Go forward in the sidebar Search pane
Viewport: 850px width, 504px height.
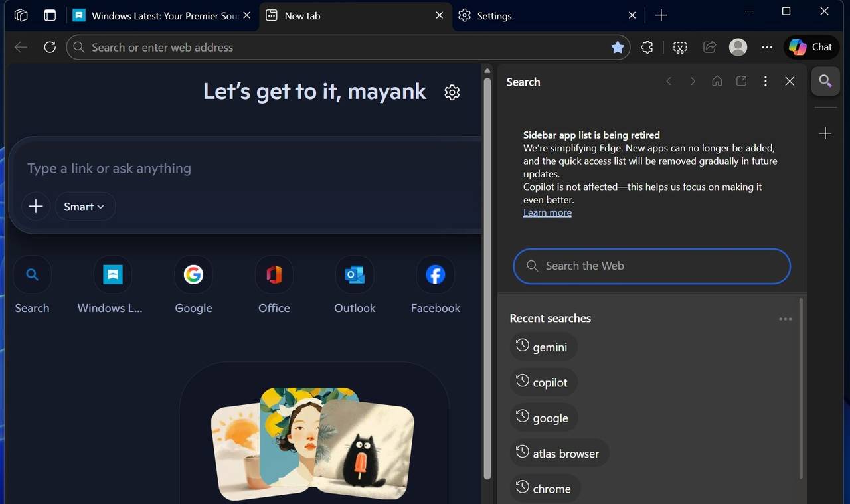pos(693,81)
